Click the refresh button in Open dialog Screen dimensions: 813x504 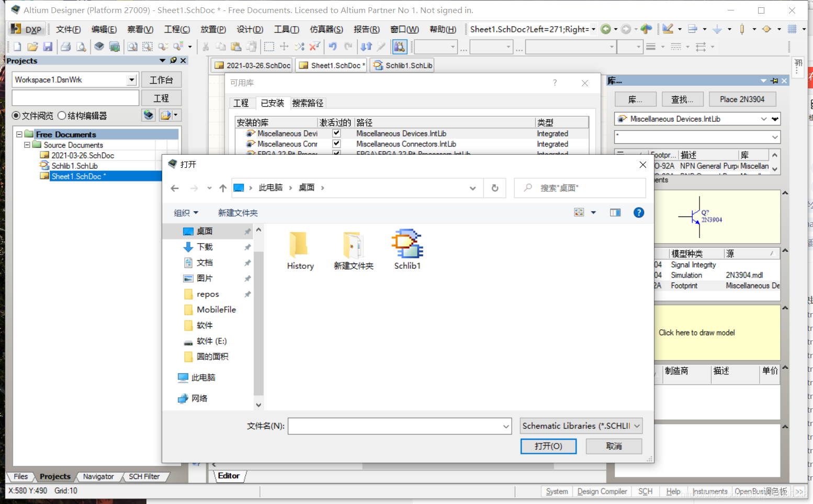pyautogui.click(x=495, y=188)
